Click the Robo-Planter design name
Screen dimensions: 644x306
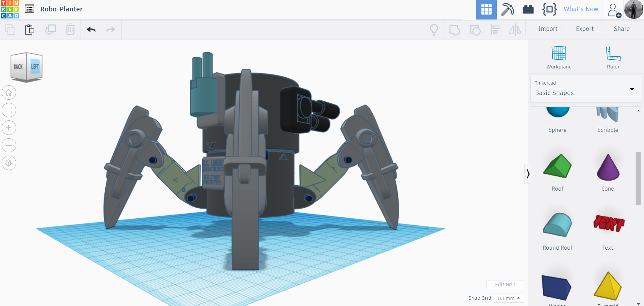pyautogui.click(x=61, y=9)
